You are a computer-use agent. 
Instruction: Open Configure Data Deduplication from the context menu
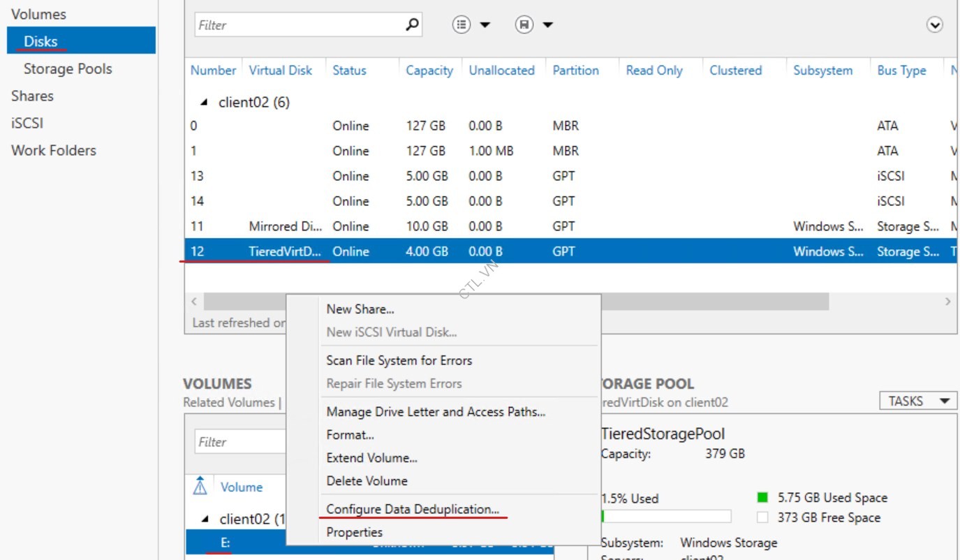pyautogui.click(x=413, y=509)
